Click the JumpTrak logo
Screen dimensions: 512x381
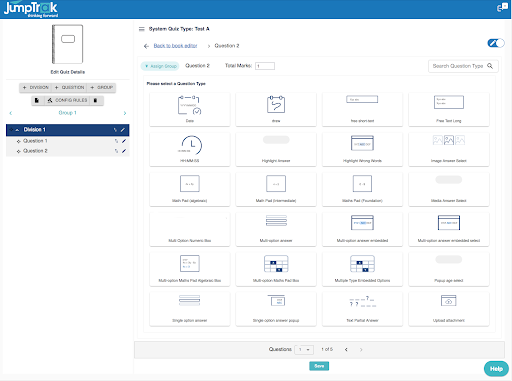click(x=31, y=9)
